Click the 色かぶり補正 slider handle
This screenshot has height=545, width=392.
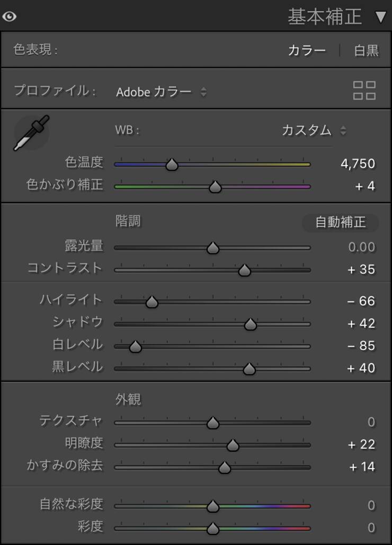tap(215, 187)
